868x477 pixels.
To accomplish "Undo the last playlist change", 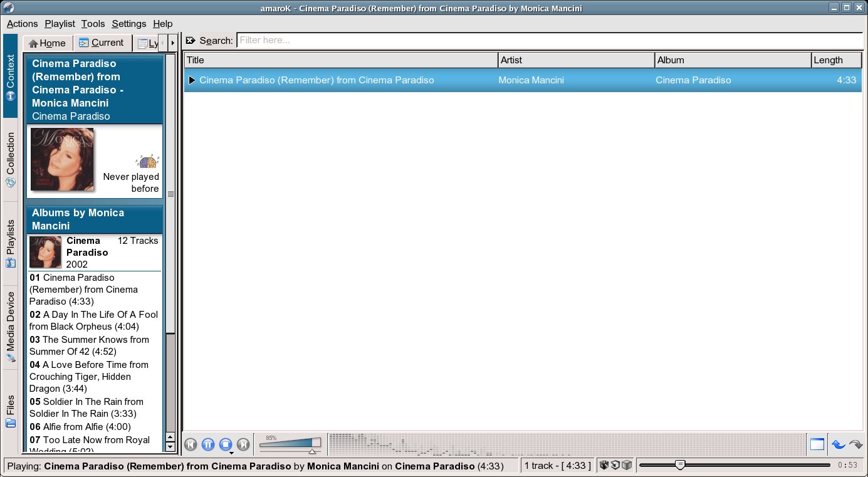I will [838, 444].
